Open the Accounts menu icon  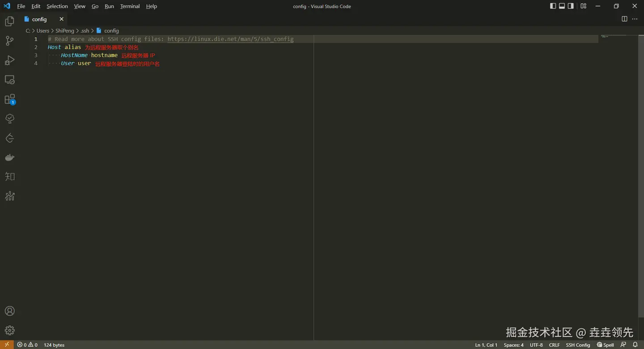(x=9, y=311)
